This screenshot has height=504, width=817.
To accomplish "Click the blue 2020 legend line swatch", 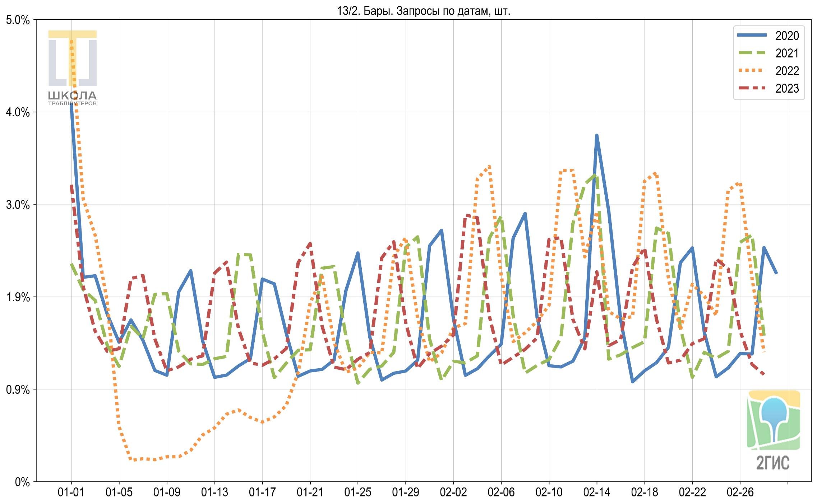I will click(752, 35).
